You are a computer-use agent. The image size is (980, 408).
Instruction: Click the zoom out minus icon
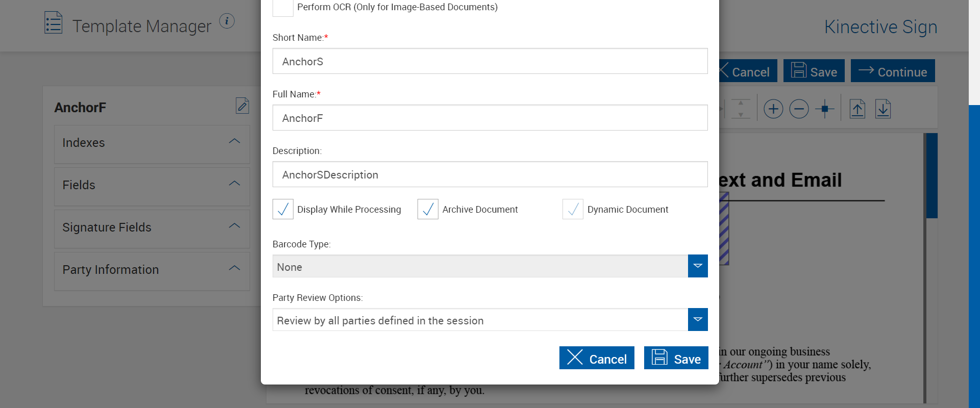click(799, 109)
